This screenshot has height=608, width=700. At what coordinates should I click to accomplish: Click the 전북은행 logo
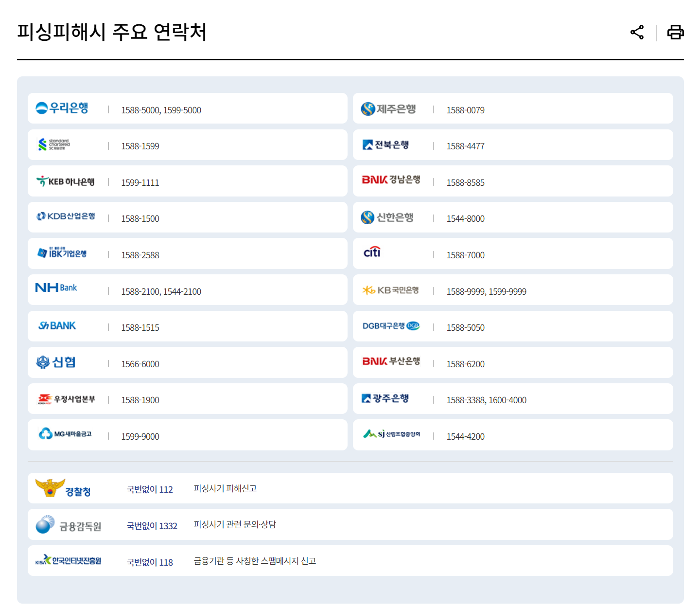[x=386, y=145]
